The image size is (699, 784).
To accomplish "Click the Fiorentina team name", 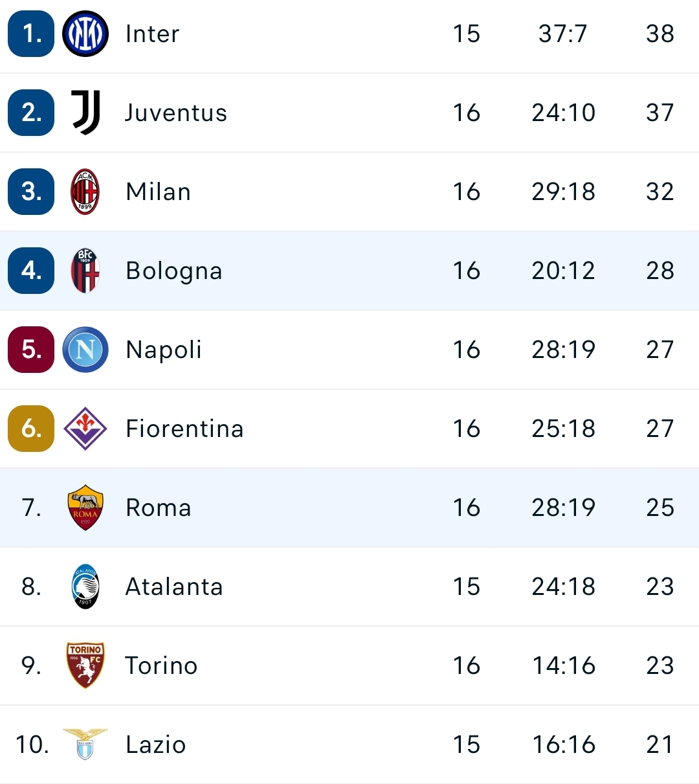I will [184, 429].
